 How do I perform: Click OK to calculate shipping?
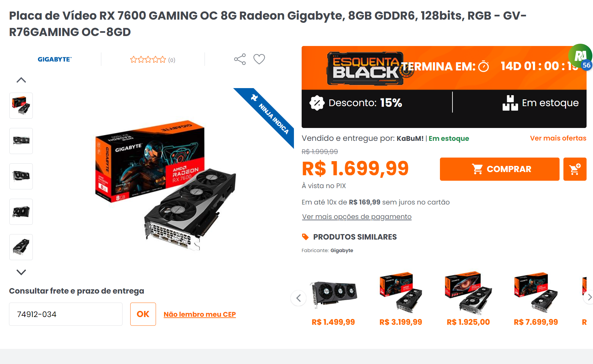pos(143,314)
